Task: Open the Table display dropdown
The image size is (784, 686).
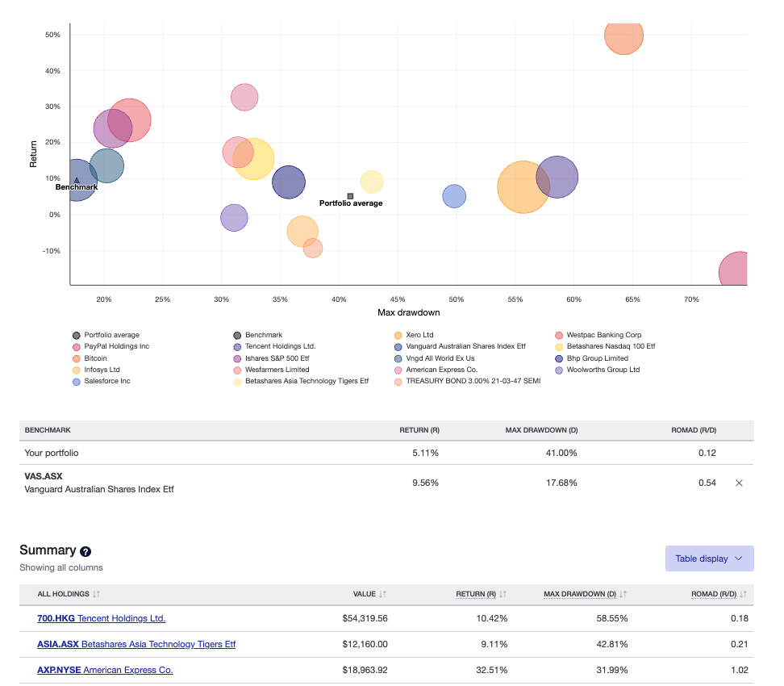Action: [709, 558]
